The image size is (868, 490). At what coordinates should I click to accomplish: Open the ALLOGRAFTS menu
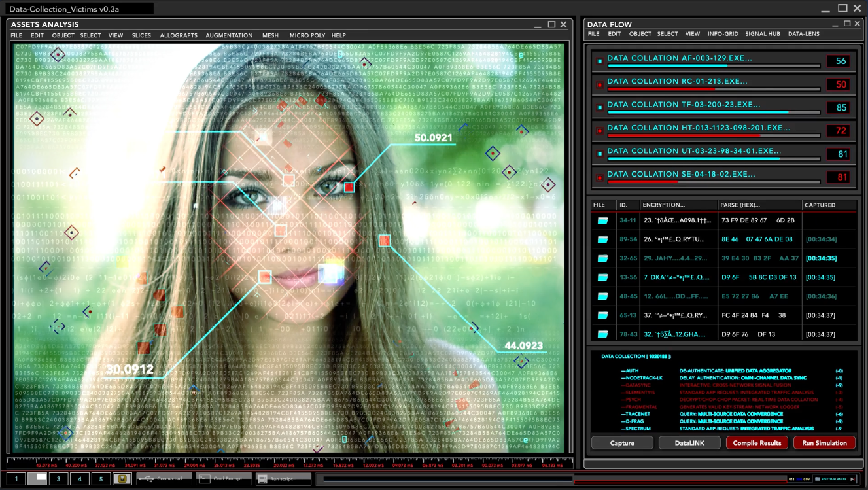[x=179, y=35]
